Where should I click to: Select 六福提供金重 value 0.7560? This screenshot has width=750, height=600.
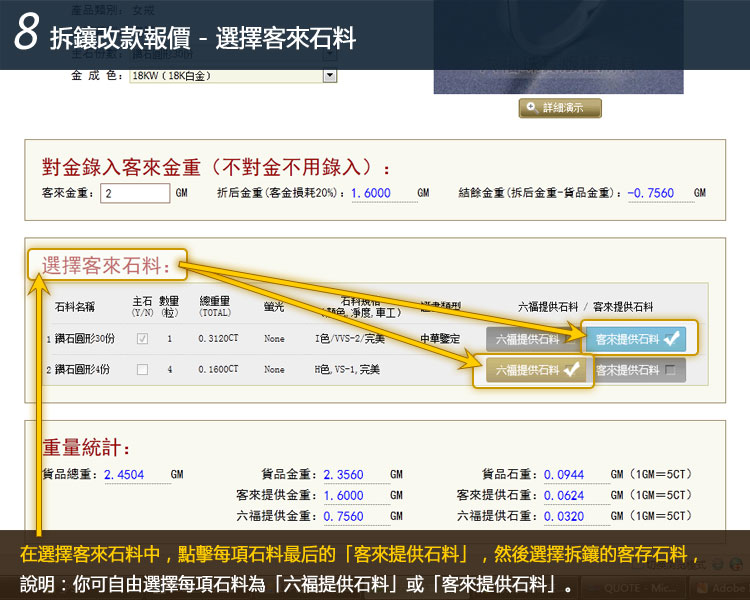[x=343, y=517]
